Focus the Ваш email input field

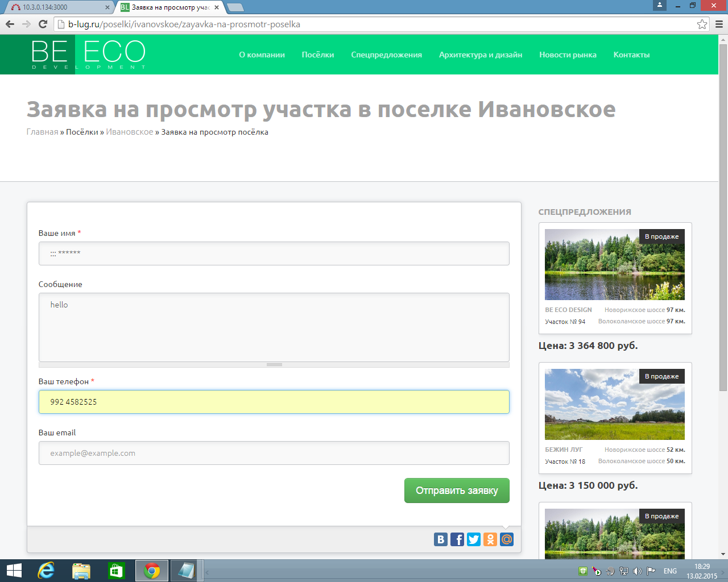point(274,453)
